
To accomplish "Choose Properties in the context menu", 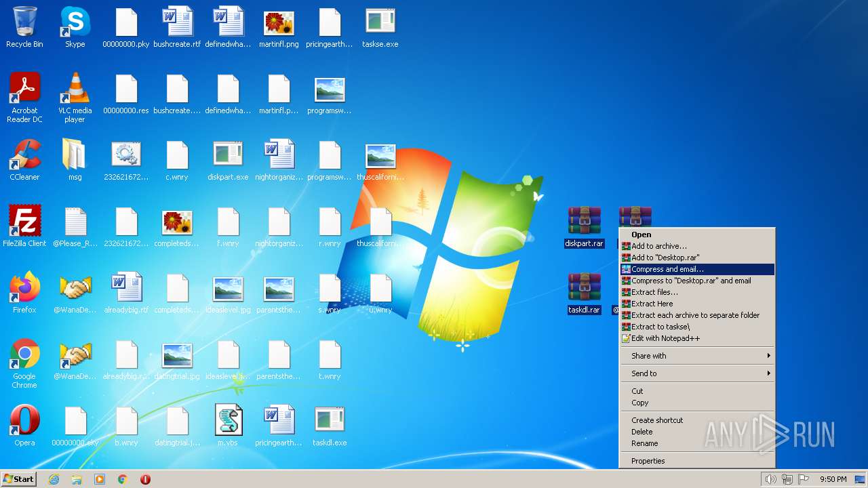I will point(696,461).
